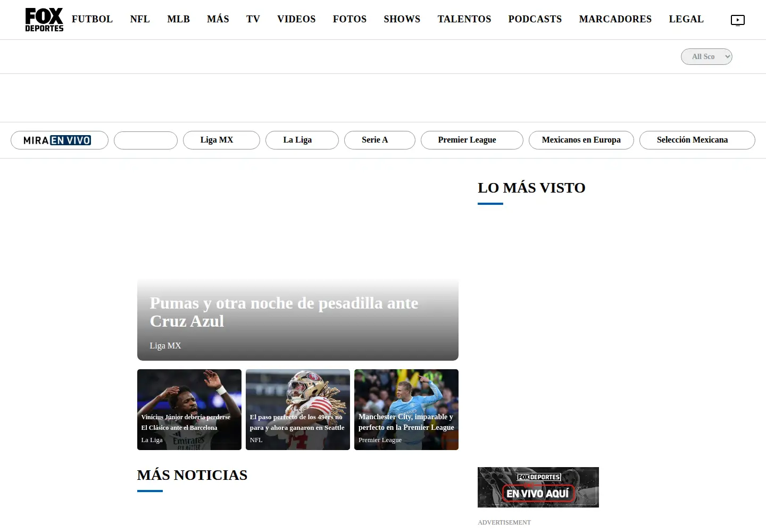
Task: Open TALENTOS page
Action: coord(464,19)
